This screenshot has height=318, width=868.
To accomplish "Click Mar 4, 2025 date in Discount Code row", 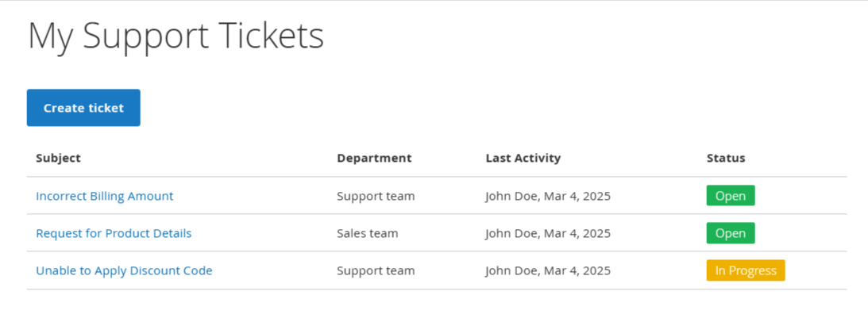I will click(x=577, y=271).
